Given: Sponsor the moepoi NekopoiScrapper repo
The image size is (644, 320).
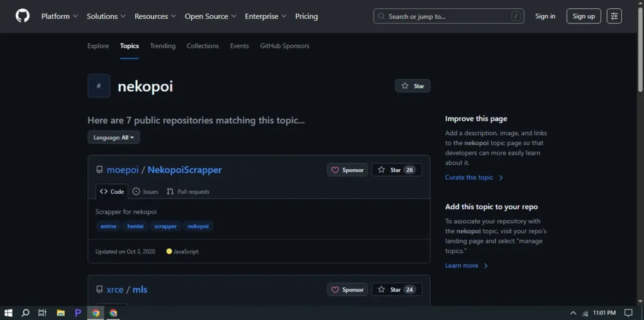Looking at the screenshot, I should 347,170.
